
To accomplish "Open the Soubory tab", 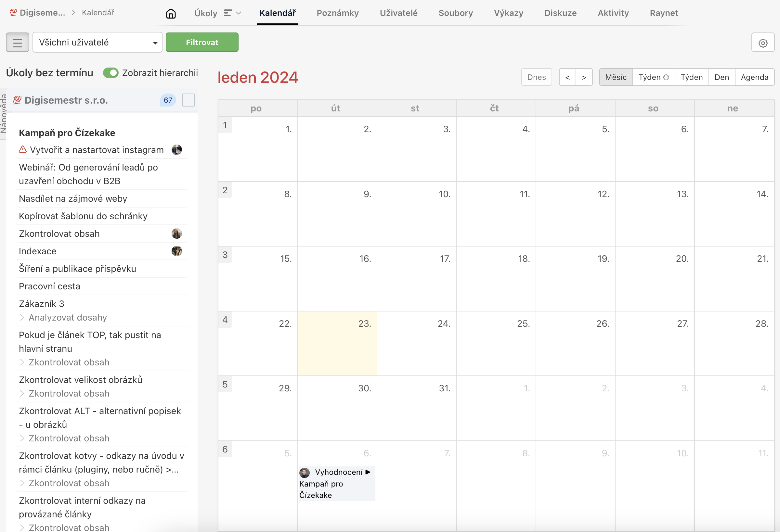I will click(455, 13).
